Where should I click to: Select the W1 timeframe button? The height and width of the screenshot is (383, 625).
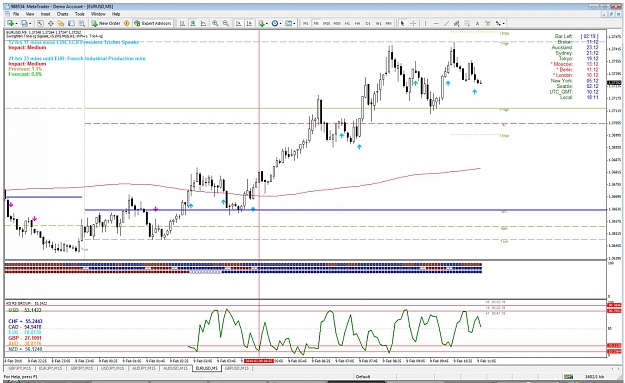click(x=378, y=24)
